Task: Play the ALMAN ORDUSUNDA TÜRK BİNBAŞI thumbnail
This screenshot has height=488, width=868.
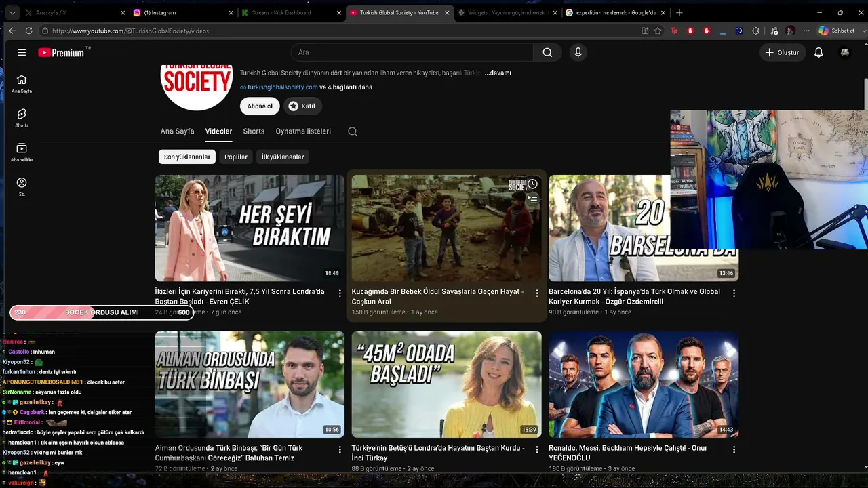Action: tap(250, 384)
